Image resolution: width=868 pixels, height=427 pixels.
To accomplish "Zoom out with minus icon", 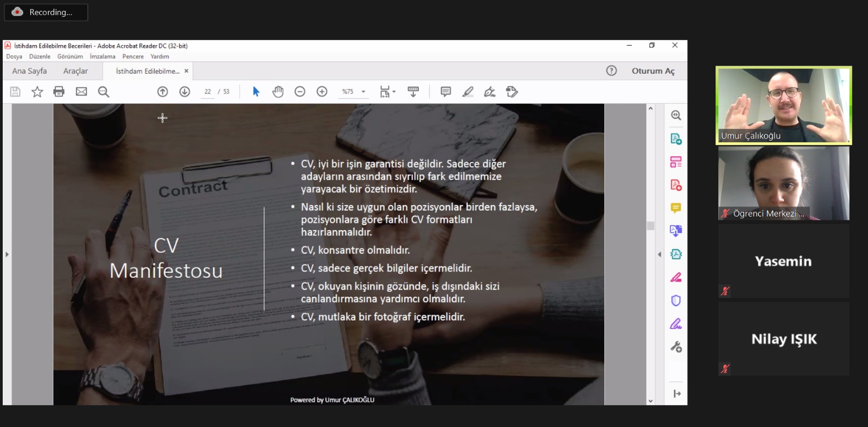I will pos(300,92).
